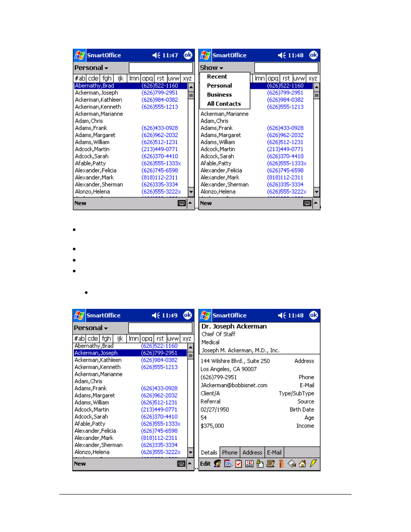Open the handshake diamond icon

point(292,464)
